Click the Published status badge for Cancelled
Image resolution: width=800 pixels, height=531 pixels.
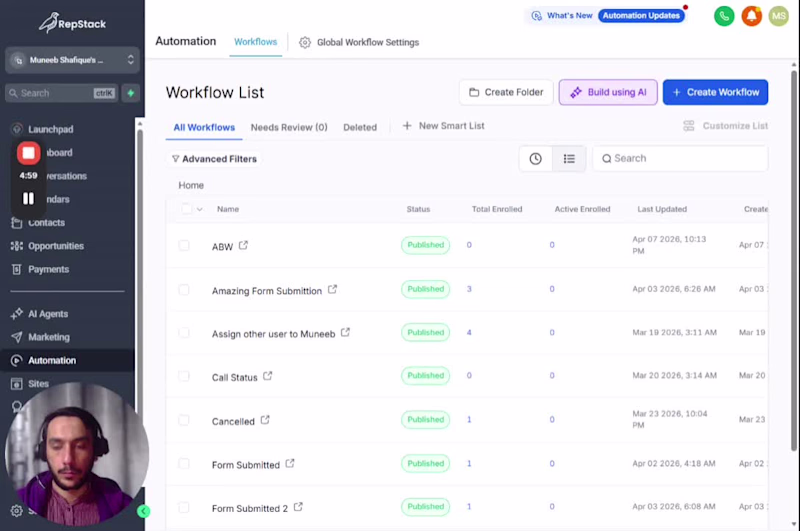[x=426, y=420]
